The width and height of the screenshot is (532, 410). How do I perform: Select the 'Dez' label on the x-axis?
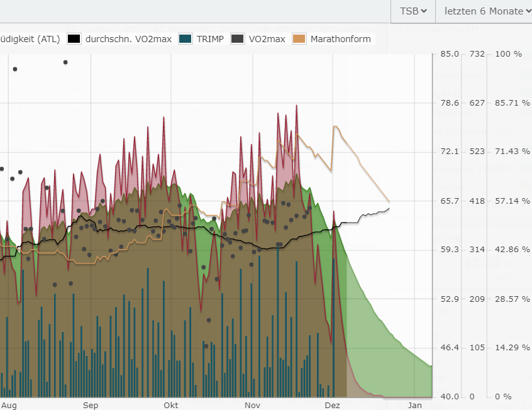tap(332, 406)
